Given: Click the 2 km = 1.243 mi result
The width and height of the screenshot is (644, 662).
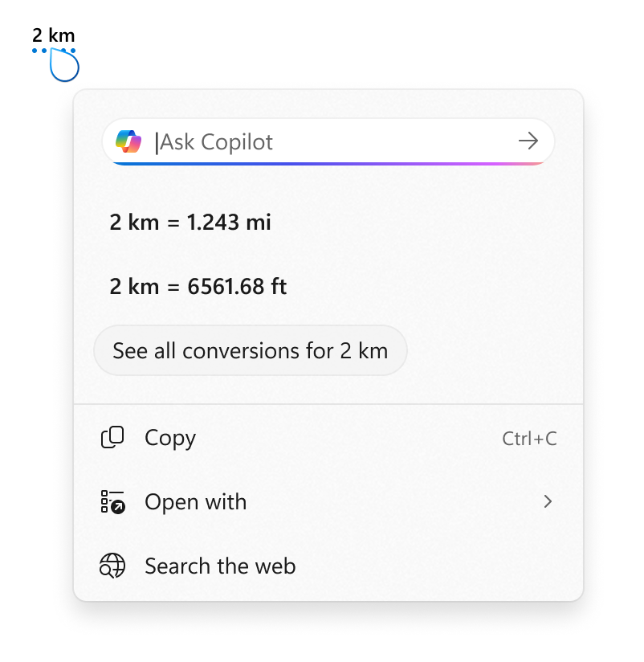Looking at the screenshot, I should coord(190,222).
